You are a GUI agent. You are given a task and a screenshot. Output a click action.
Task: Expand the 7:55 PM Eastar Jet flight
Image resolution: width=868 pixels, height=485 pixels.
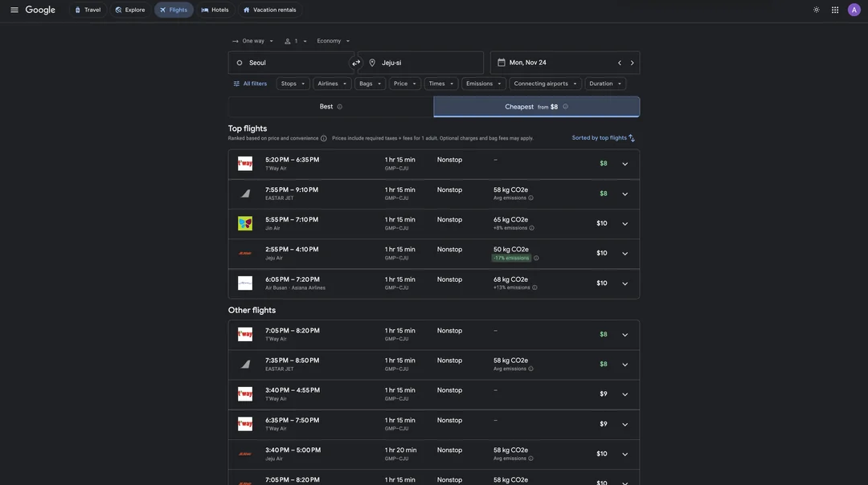[624, 194]
